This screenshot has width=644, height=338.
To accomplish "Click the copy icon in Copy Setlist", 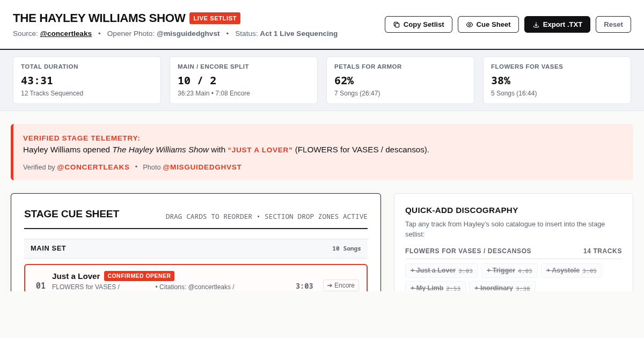I will pyautogui.click(x=397, y=25).
